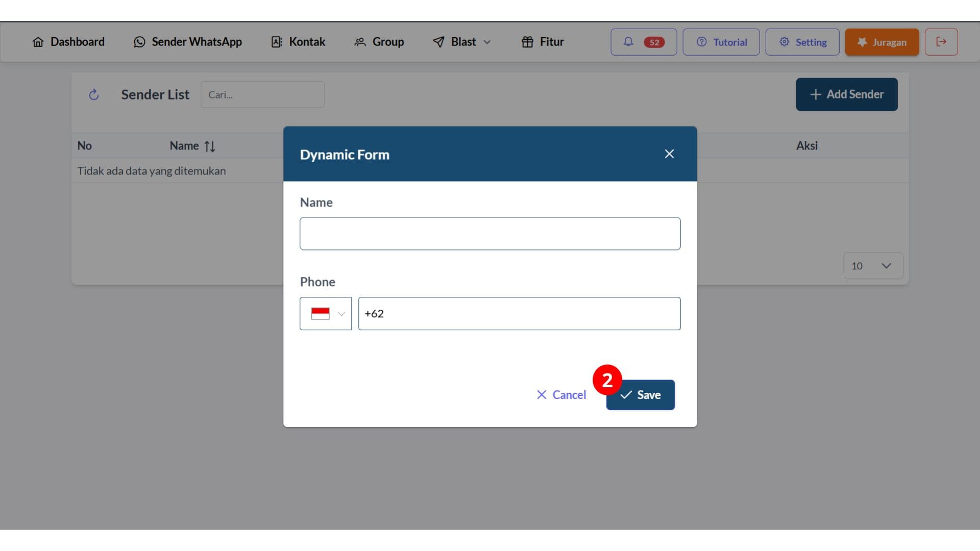This screenshot has height=551, width=980.
Task: Open the country flag dropdown
Action: click(326, 313)
